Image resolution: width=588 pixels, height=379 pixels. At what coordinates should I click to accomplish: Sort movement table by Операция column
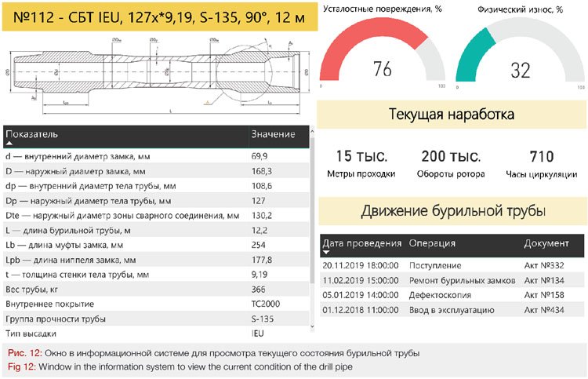coord(432,243)
